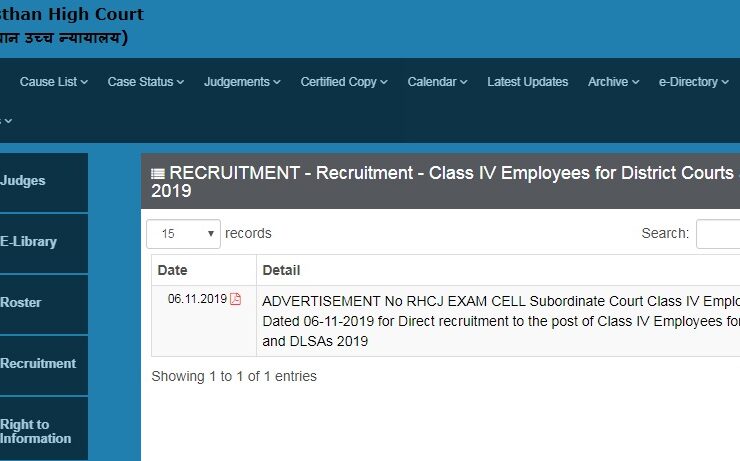Open the records-per-page dropdown showing 15
This screenshot has width=740, height=461.
tap(183, 234)
